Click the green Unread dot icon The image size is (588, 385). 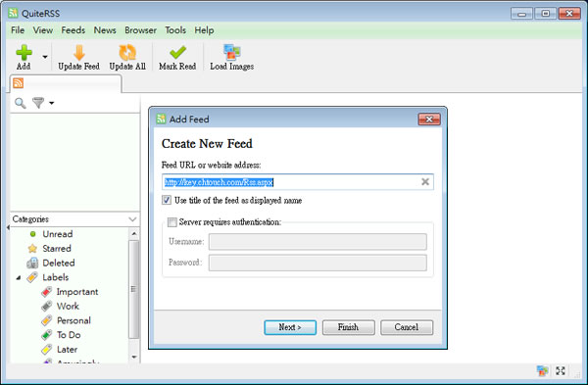pos(33,234)
